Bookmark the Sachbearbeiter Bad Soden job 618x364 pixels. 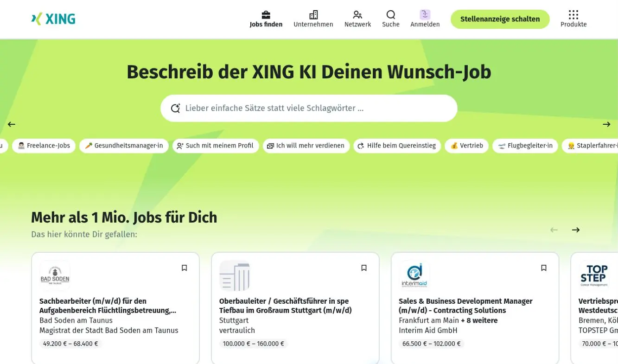[x=184, y=268]
